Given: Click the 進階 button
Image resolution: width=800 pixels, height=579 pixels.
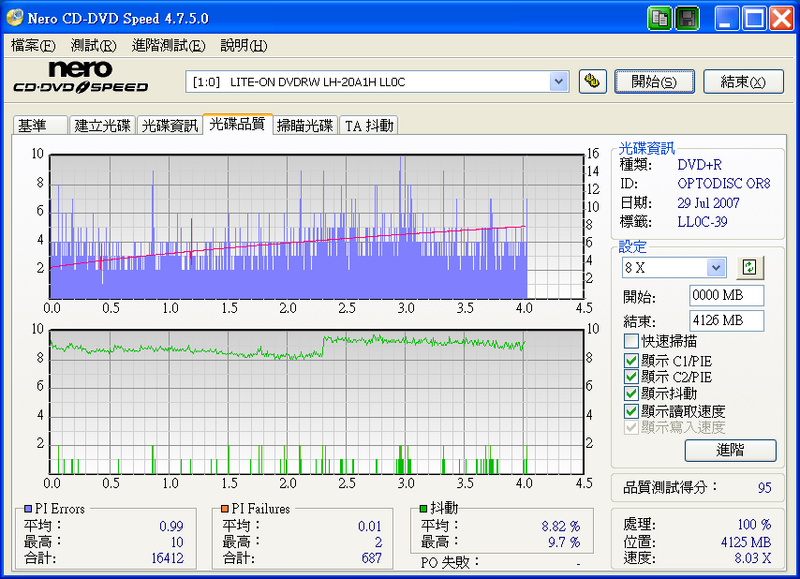Looking at the screenshot, I should tap(730, 450).
